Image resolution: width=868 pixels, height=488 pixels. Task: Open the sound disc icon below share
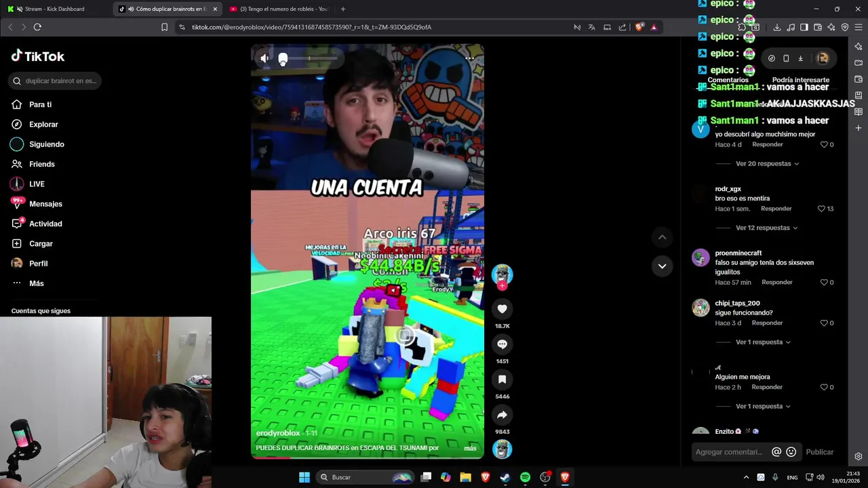(x=502, y=449)
